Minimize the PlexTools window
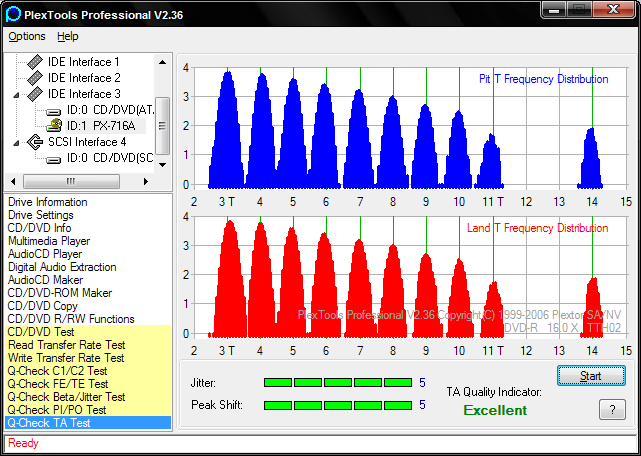This screenshot has height=456, width=641. click(554, 10)
